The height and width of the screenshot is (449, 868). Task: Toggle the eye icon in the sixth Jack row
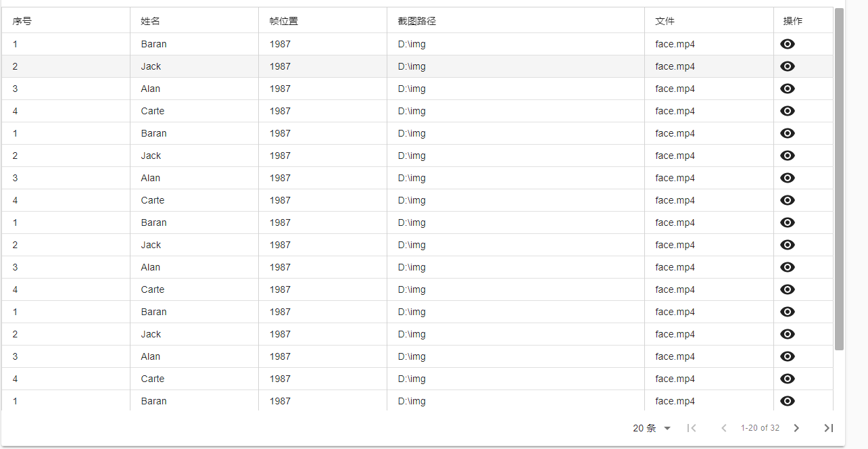[787, 156]
